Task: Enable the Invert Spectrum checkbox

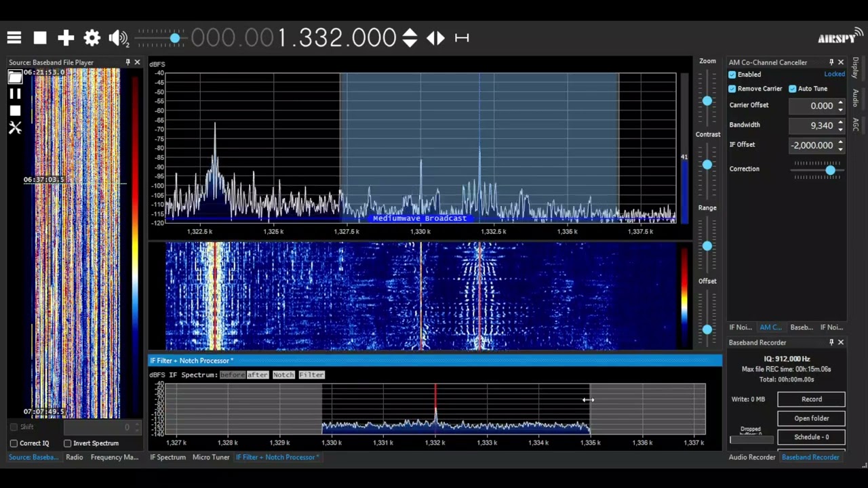Action: click(67, 443)
